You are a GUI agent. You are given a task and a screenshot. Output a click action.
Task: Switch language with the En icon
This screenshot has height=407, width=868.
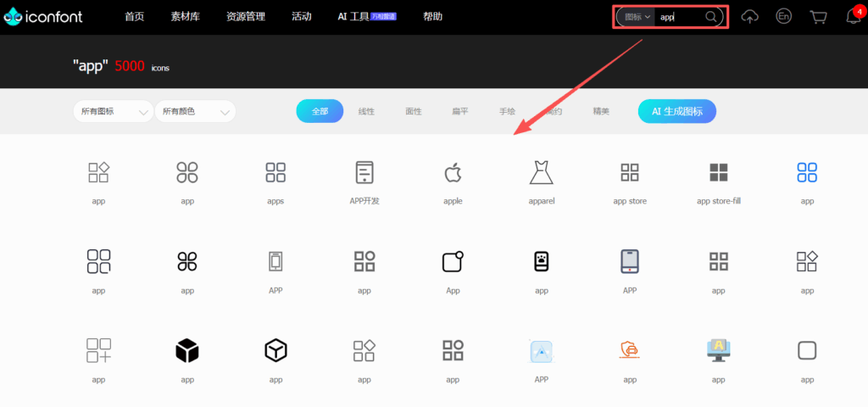point(782,17)
